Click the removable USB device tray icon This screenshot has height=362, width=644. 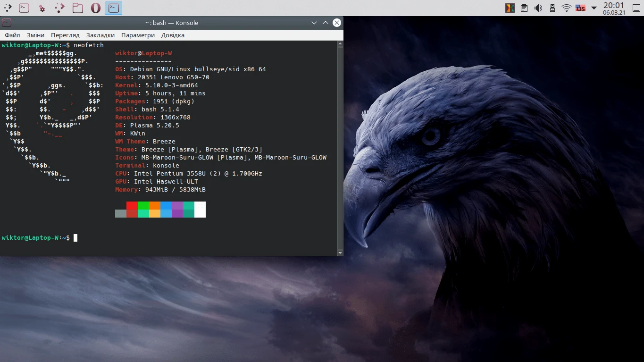(x=552, y=8)
